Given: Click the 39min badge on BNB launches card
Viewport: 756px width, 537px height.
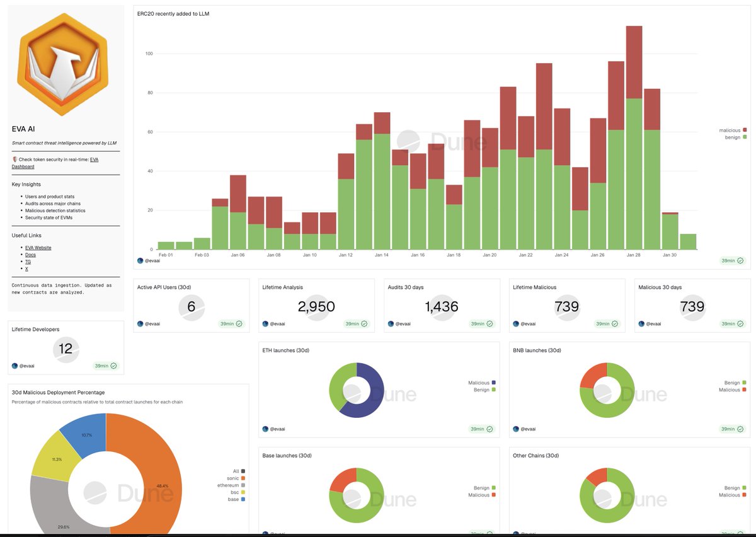Looking at the screenshot, I should 732,429.
